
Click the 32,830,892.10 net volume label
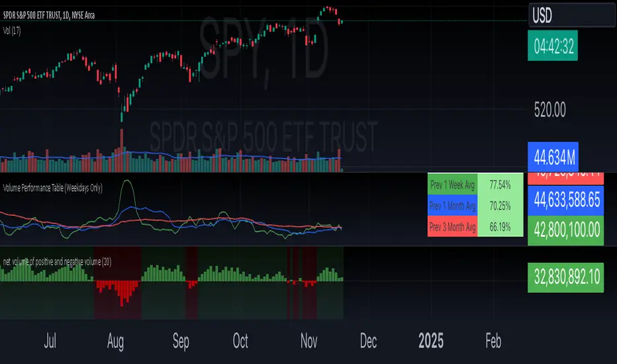point(566,277)
